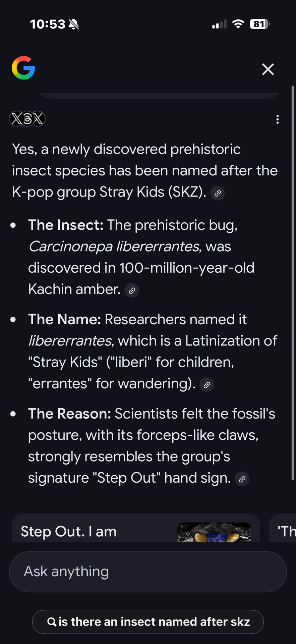296x644 pixels.
Task: Tap the Wi-Fi status icon
Action: [x=238, y=24]
